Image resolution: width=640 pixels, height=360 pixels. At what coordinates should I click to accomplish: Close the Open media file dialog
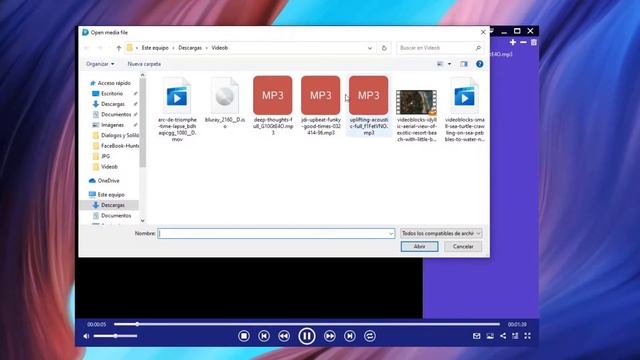(x=483, y=32)
